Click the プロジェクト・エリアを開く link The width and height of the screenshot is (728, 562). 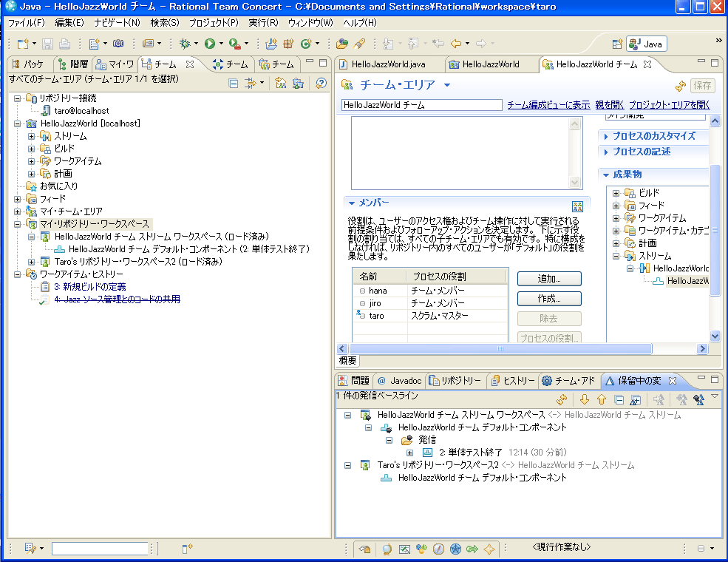tap(670, 105)
